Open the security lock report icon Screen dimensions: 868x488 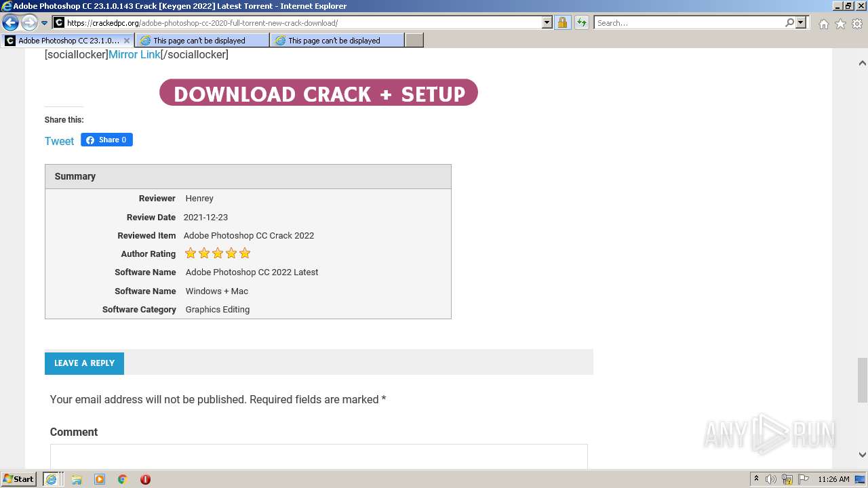point(562,22)
